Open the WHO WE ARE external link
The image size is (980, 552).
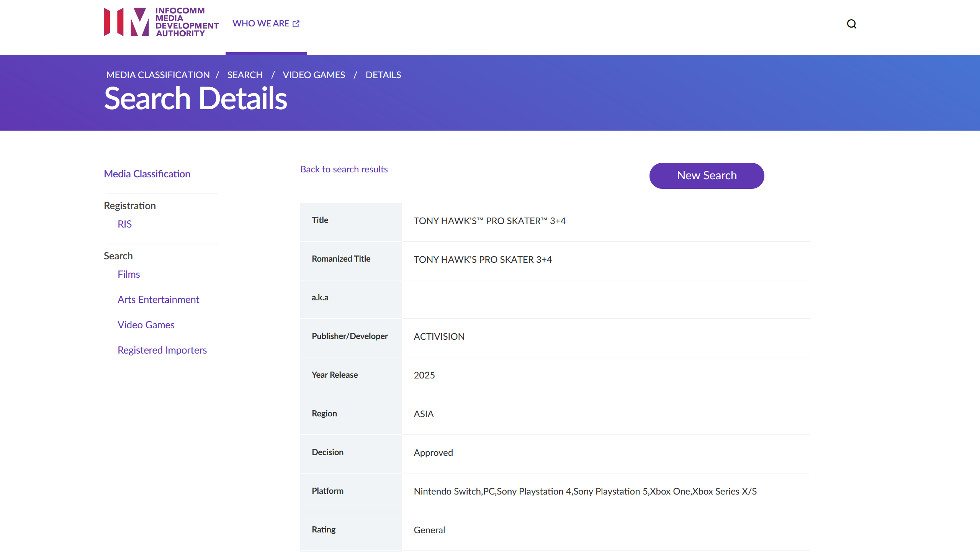[266, 24]
